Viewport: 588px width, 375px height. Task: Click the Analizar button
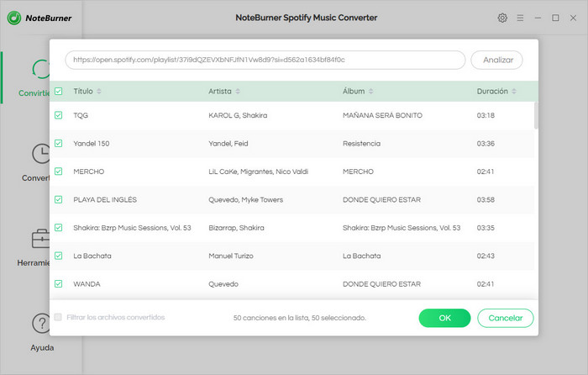pos(496,60)
